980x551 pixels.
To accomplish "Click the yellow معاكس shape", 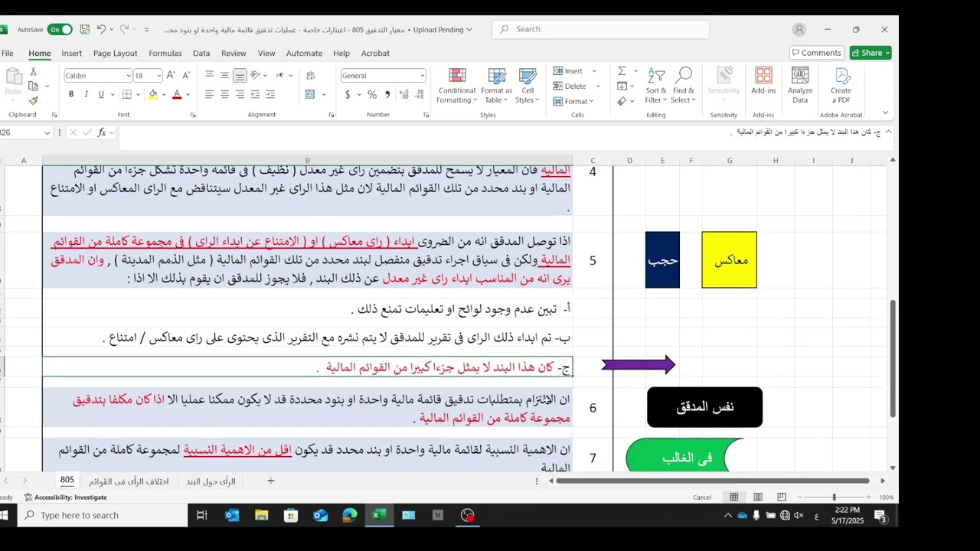I will pos(730,260).
